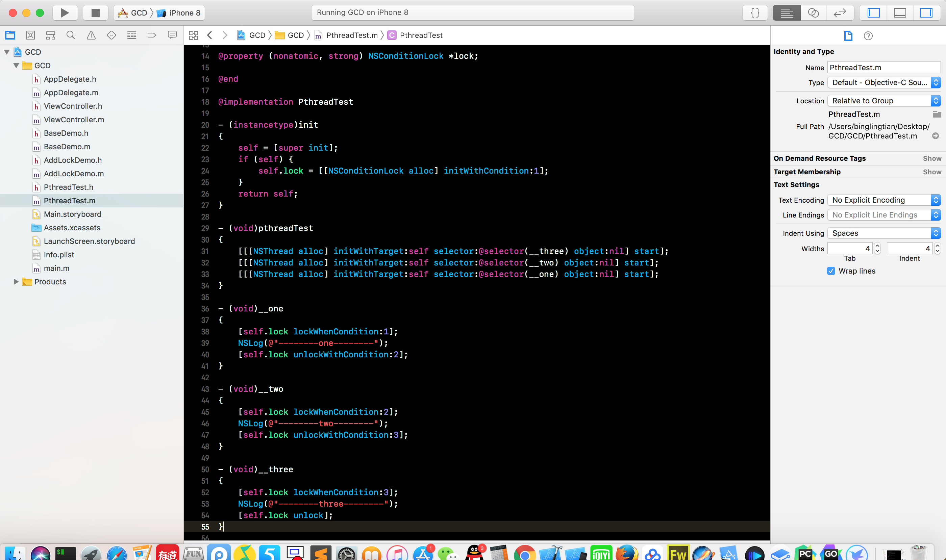Show the Quick Help inspector
The height and width of the screenshot is (560, 946).
click(868, 36)
